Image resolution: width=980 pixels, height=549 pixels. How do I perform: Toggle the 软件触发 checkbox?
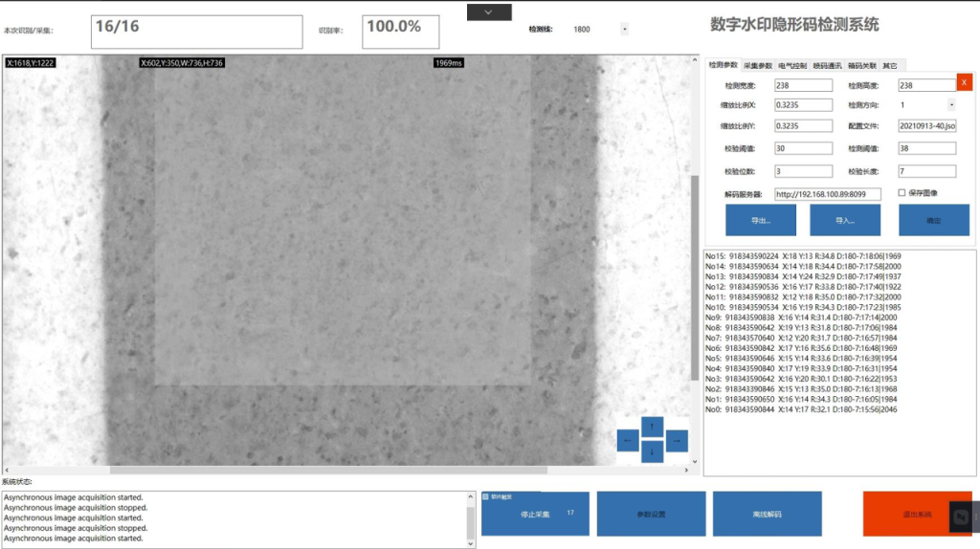click(x=485, y=496)
